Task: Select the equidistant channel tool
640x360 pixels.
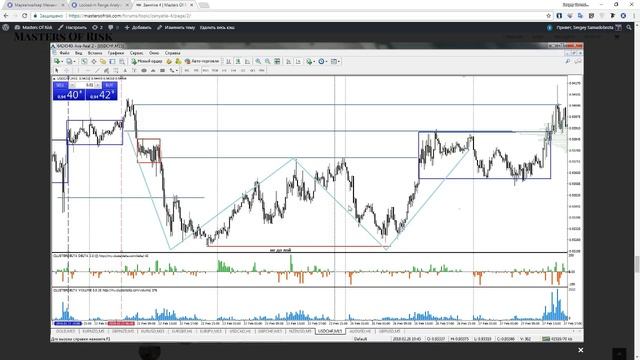Action: pyautogui.click(x=106, y=70)
